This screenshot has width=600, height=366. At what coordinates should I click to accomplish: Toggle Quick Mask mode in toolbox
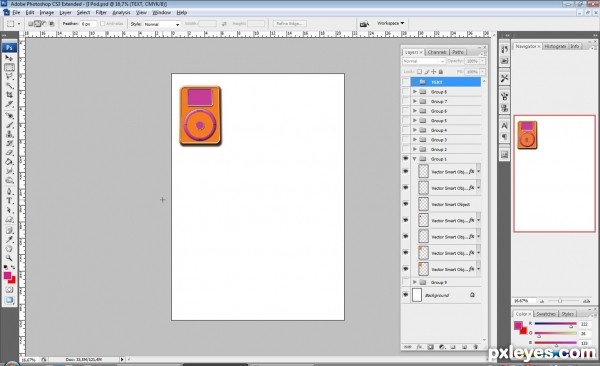point(9,290)
